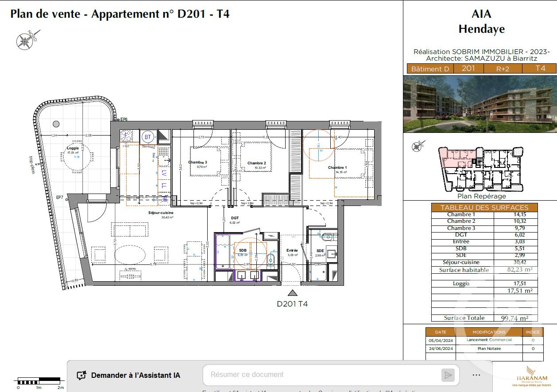557x392 pixels.
Task: Click inside the Résumer ce document field
Action: (310, 374)
